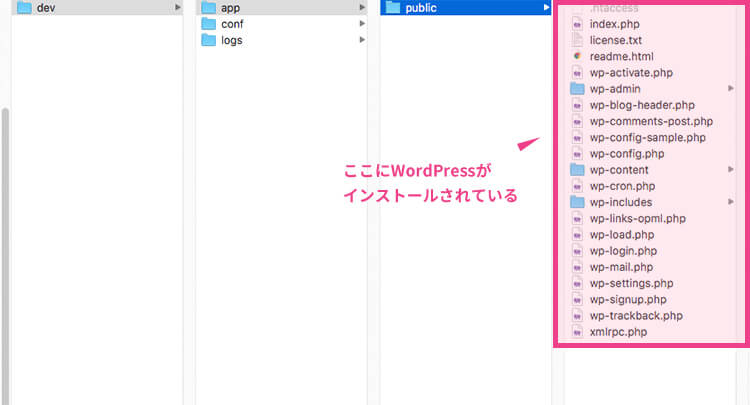Select the wp-cron.php file

click(x=622, y=186)
